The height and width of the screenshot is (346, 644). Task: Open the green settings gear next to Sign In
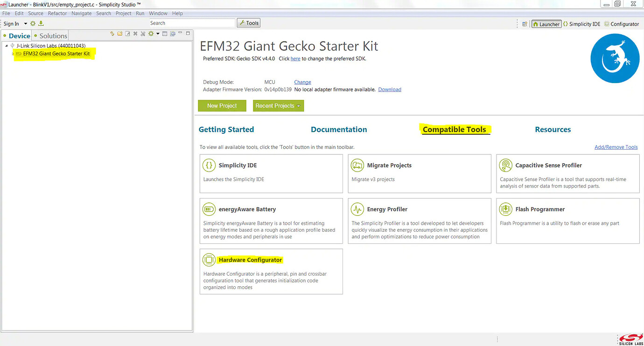coord(32,23)
